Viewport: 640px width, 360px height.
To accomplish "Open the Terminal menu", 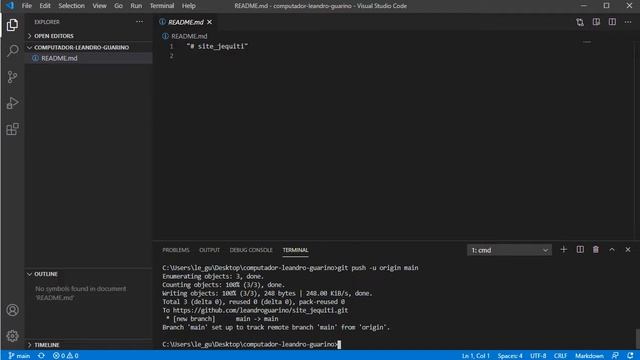I will [162, 6].
